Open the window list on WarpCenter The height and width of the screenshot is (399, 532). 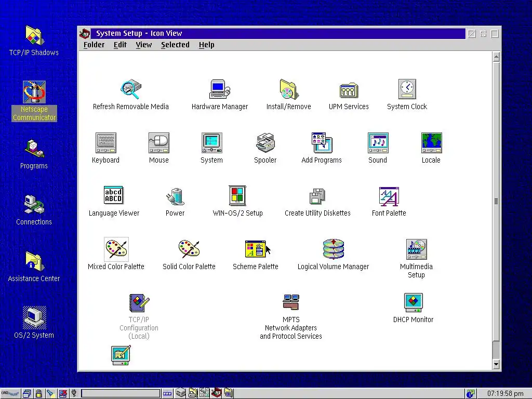click(27, 394)
